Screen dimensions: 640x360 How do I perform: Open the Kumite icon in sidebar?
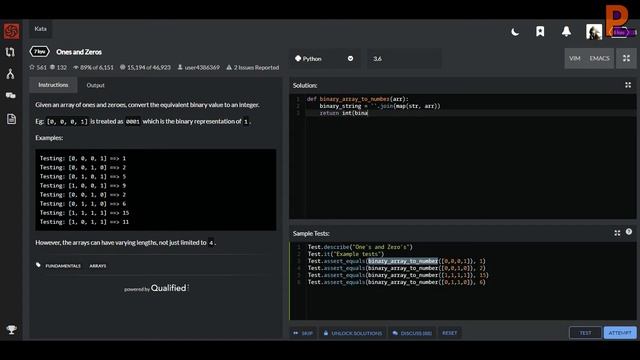coord(11,74)
